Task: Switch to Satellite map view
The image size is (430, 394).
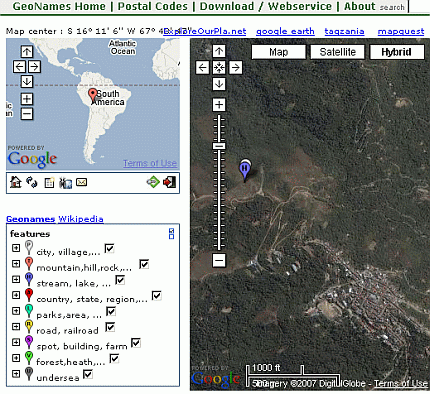Action: pos(337,52)
